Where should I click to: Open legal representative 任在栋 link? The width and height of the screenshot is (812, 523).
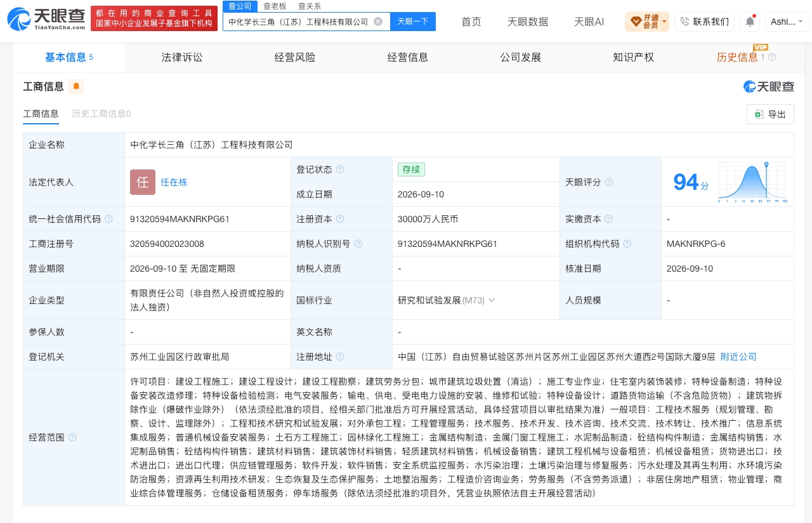[174, 182]
